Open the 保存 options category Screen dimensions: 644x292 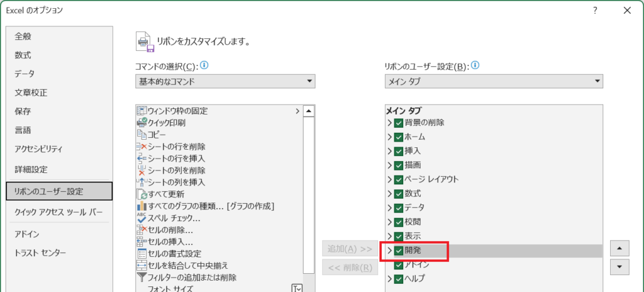click(59, 112)
